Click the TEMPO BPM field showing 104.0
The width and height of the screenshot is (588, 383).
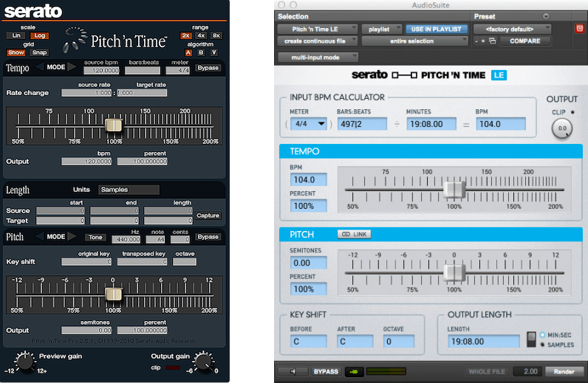308,179
